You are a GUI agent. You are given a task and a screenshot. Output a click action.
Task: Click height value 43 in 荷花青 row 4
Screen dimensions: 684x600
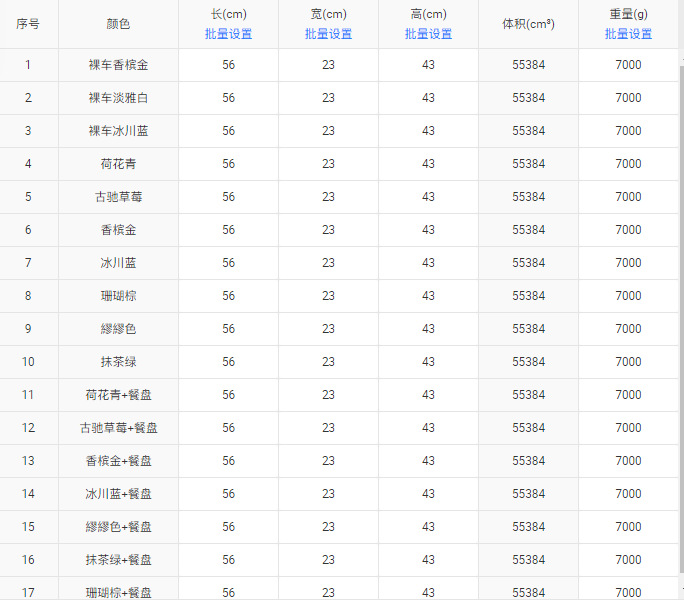(428, 164)
